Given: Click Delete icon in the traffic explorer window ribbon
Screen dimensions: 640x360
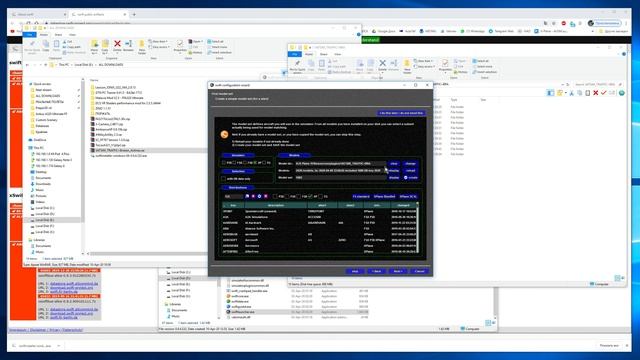Looking at the screenshot, I should click(382, 63).
